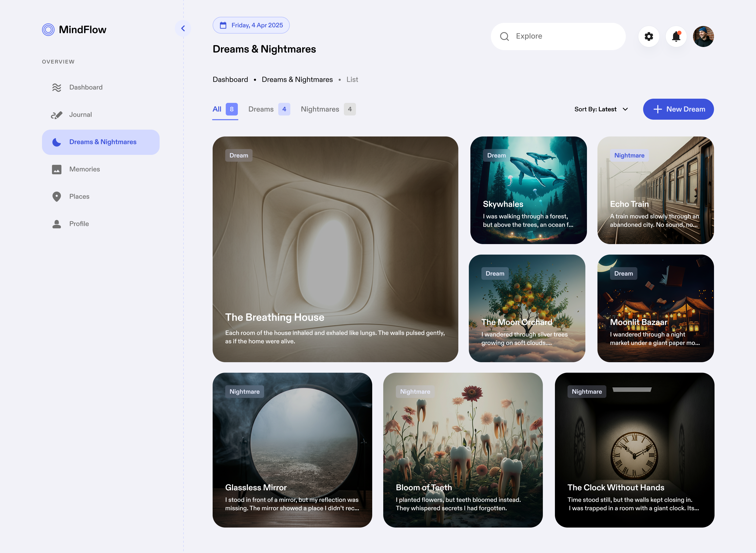Click the Dream tag on Skywhales card
The width and height of the screenshot is (756, 553).
(497, 156)
